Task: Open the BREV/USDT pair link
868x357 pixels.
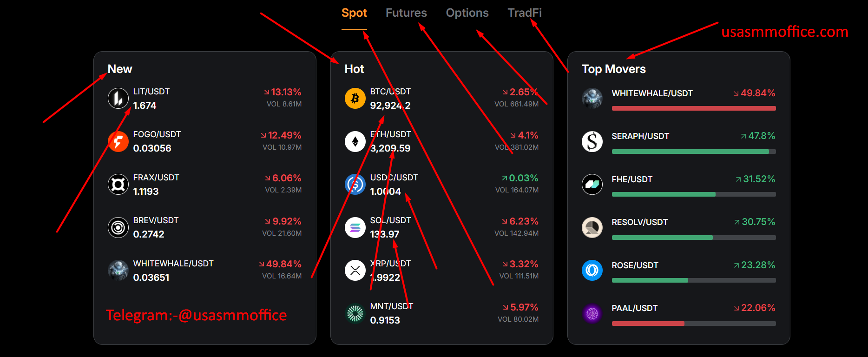Action: click(156, 220)
